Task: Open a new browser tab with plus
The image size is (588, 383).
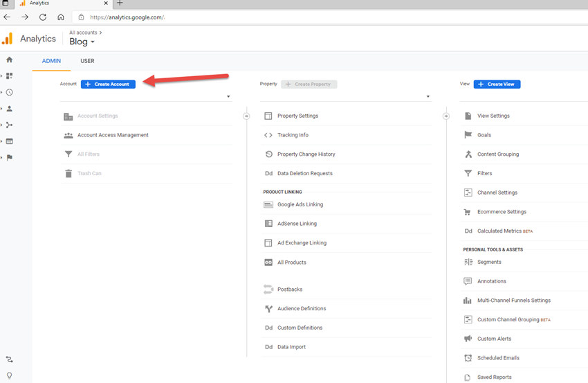Action: coord(120,3)
